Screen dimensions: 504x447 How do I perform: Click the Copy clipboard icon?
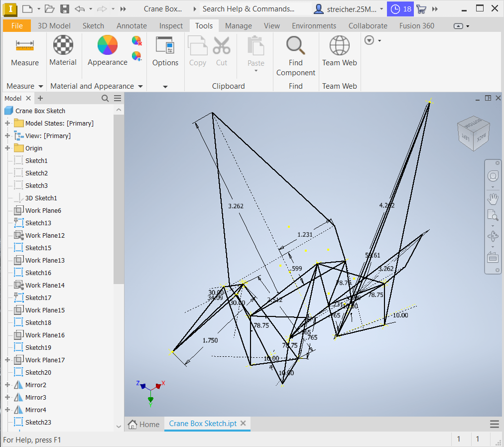click(x=197, y=45)
